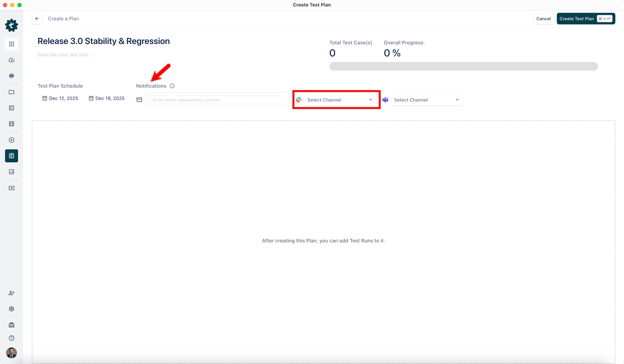624x364 pixels.
Task: Click the email recipients input field
Action: 218,100
